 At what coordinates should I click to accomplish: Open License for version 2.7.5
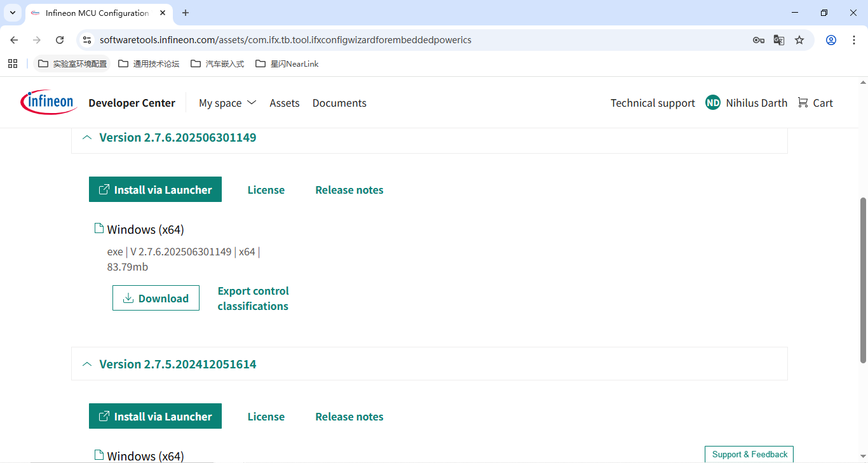tap(266, 417)
